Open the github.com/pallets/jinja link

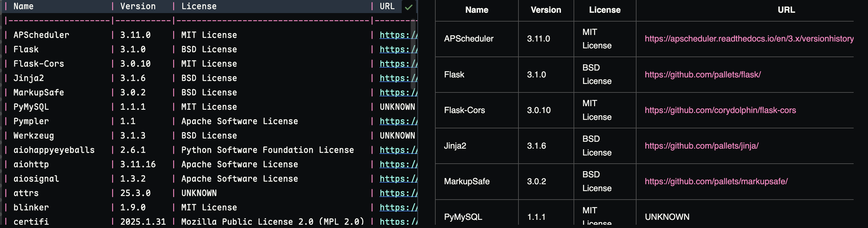click(702, 146)
